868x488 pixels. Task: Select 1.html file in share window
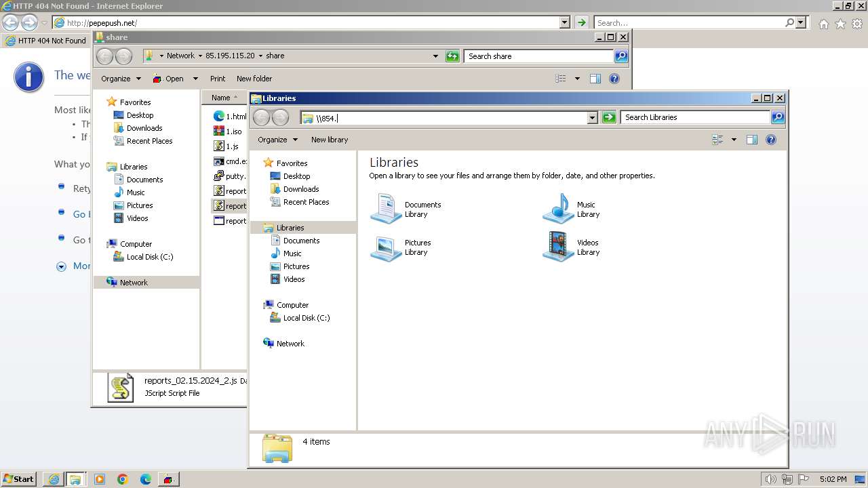click(x=230, y=117)
